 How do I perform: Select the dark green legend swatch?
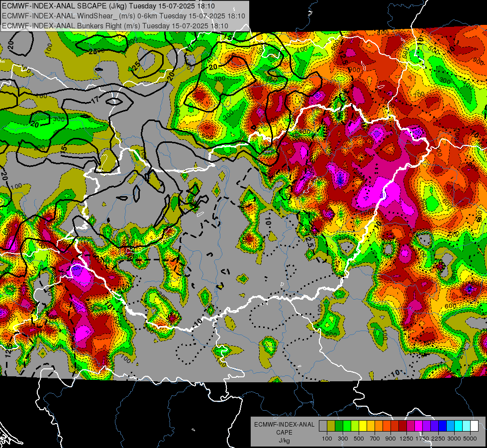339,426
